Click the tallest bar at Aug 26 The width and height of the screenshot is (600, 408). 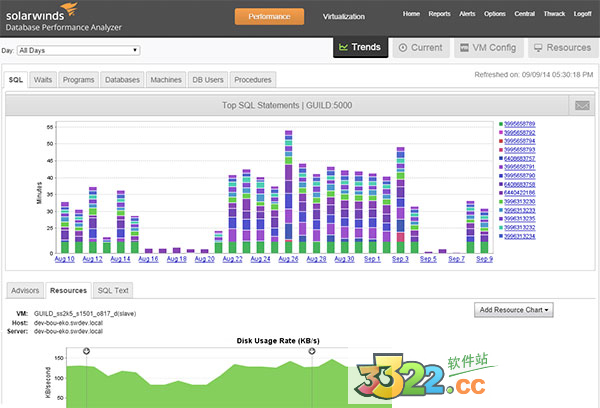click(x=289, y=192)
